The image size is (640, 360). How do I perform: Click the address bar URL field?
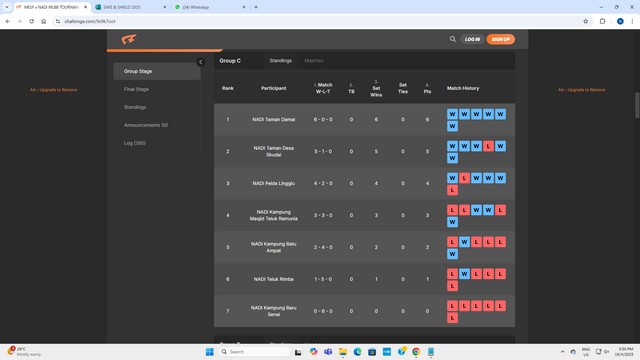click(x=318, y=21)
